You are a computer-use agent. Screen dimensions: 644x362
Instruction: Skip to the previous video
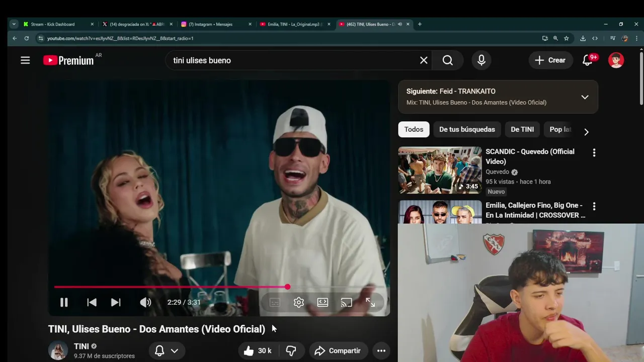pos(92,302)
